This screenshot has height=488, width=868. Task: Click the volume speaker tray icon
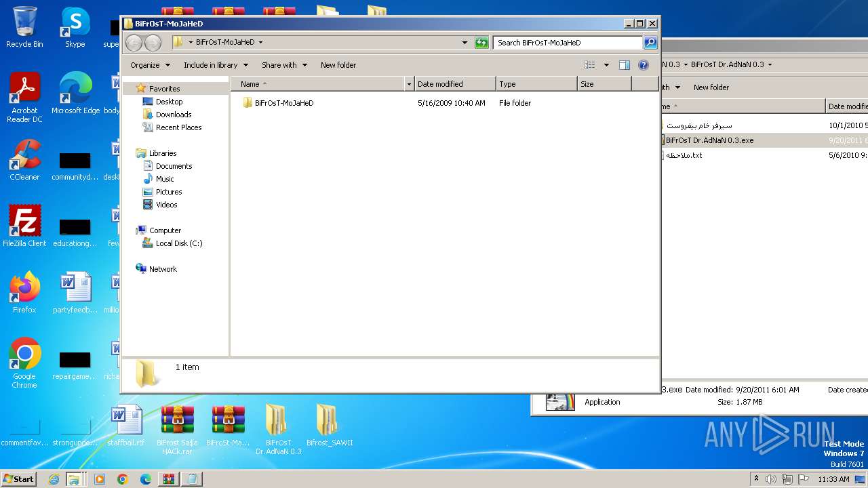point(771,479)
